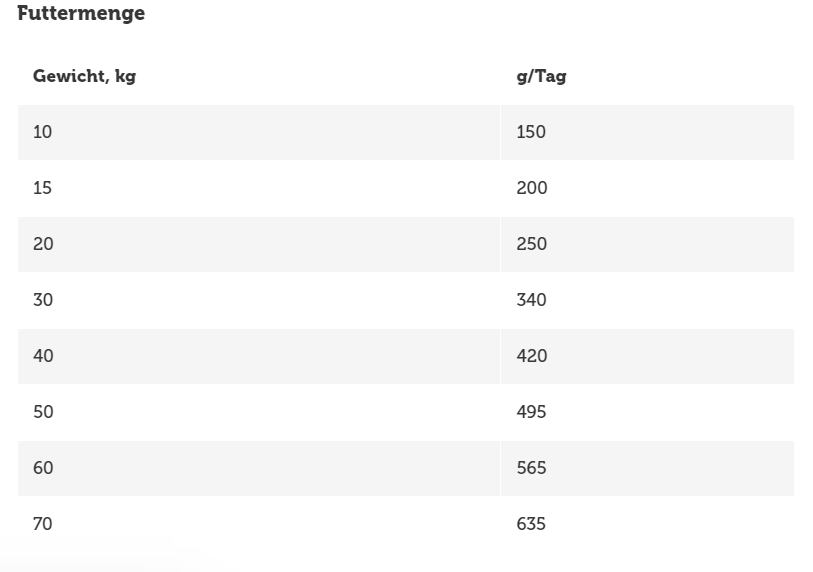Pick the 250 g/Tag value
This screenshot has width=813, height=572.
tap(532, 244)
